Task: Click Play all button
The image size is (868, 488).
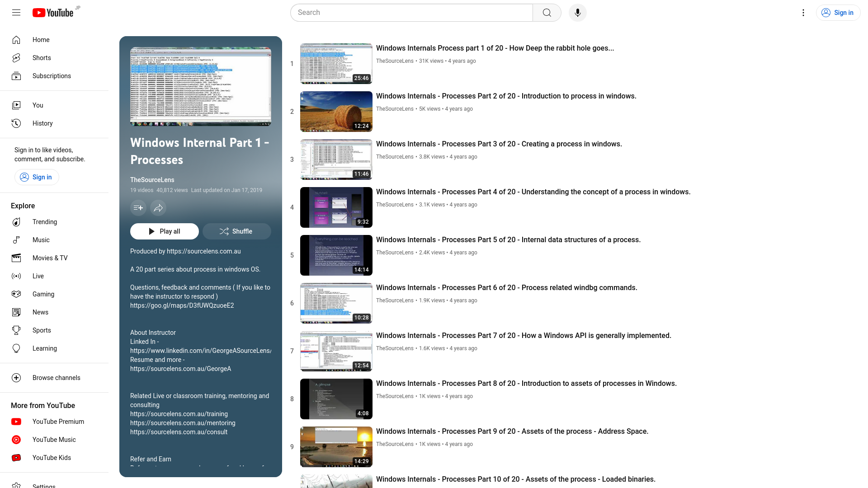Action: click(x=165, y=231)
